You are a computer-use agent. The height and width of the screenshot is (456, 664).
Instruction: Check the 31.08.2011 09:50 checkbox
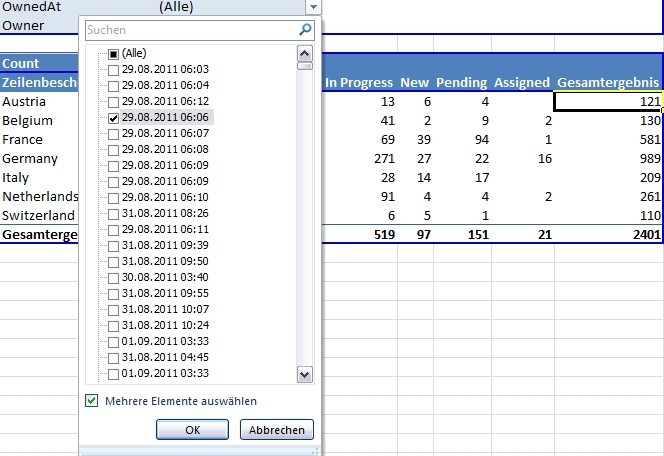[x=113, y=263]
